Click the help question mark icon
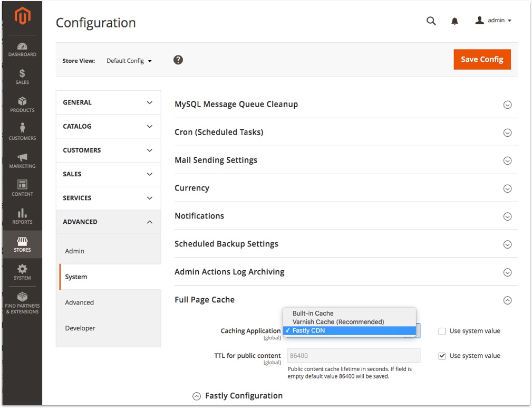 pyautogui.click(x=178, y=60)
